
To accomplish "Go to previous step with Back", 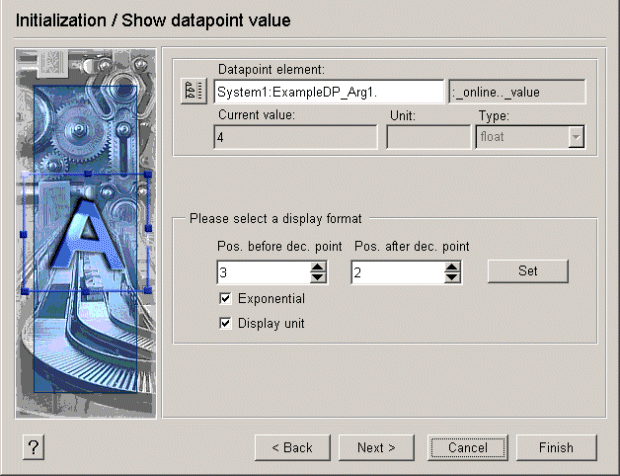I will 292,447.
